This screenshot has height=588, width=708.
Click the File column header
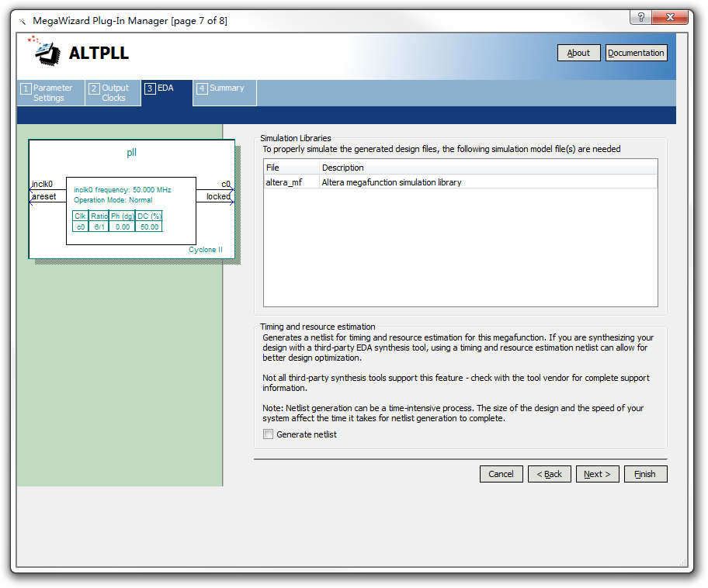coord(290,168)
